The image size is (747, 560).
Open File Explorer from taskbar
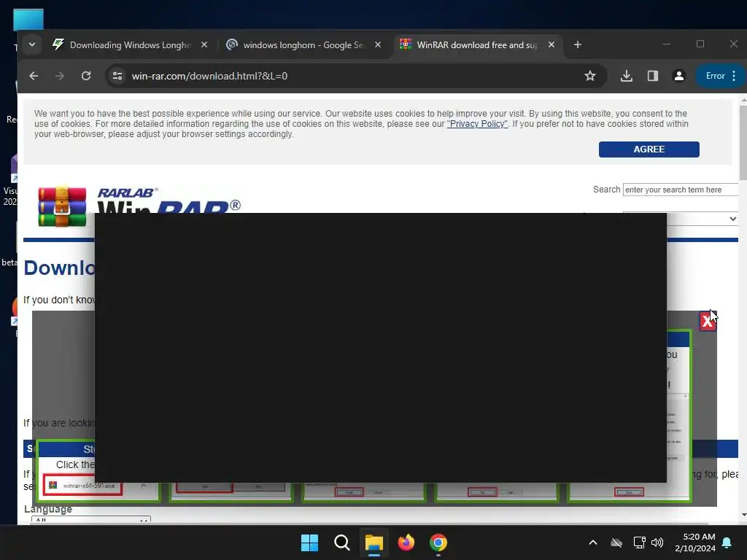374,542
